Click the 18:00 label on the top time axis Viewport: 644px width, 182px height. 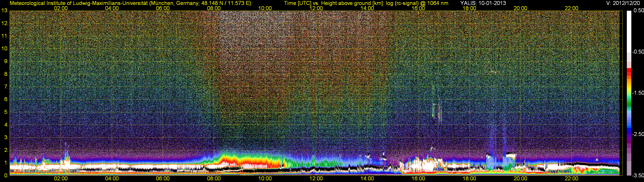click(469, 8)
